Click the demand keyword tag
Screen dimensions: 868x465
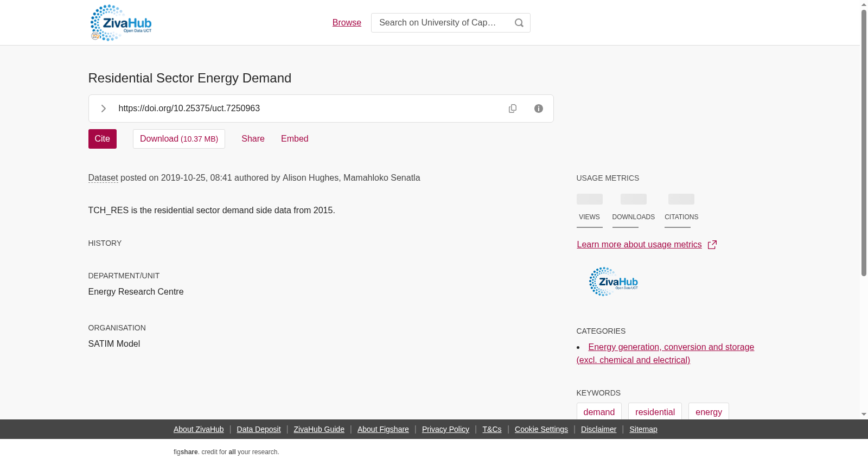(x=599, y=412)
